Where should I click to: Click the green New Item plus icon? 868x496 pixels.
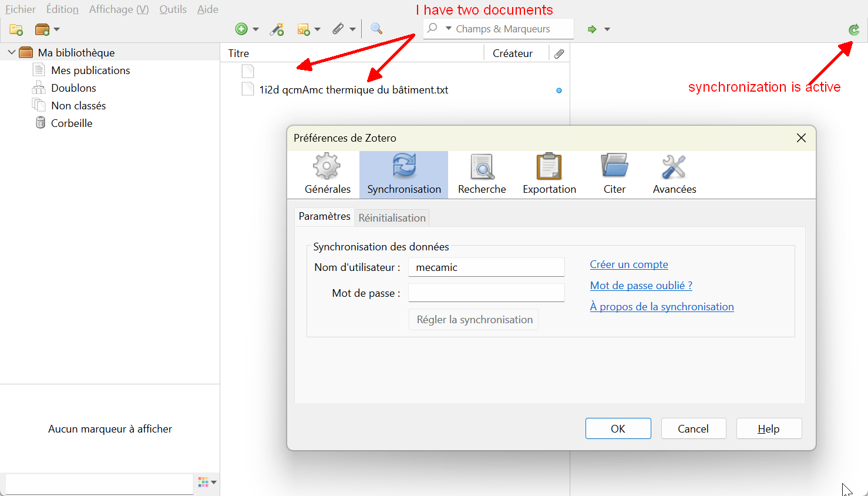point(241,29)
